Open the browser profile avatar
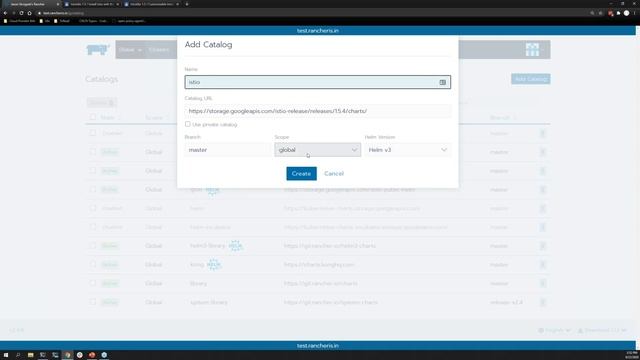The height and width of the screenshot is (360, 640). [x=627, y=13]
